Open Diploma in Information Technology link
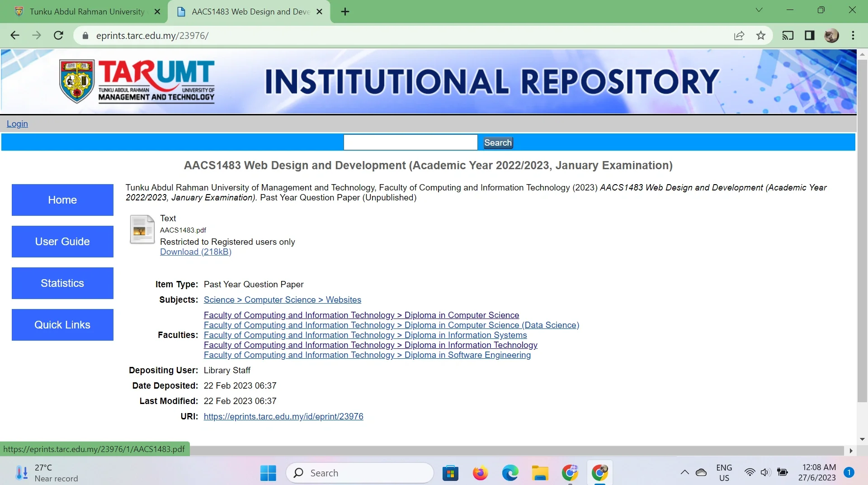The width and height of the screenshot is (868, 485). [x=370, y=345]
